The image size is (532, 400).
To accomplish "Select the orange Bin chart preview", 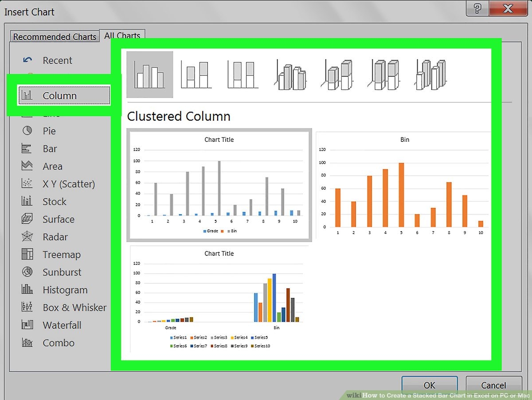I will [404, 186].
